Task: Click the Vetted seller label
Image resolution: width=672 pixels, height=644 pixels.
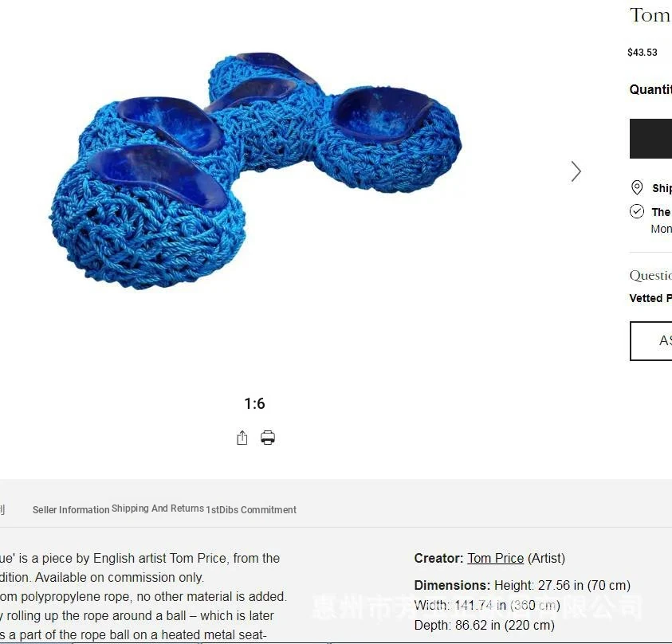Action: coord(650,298)
